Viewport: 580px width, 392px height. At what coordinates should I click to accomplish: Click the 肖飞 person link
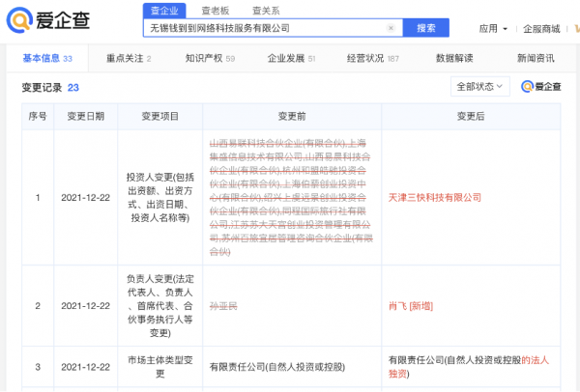click(397, 303)
